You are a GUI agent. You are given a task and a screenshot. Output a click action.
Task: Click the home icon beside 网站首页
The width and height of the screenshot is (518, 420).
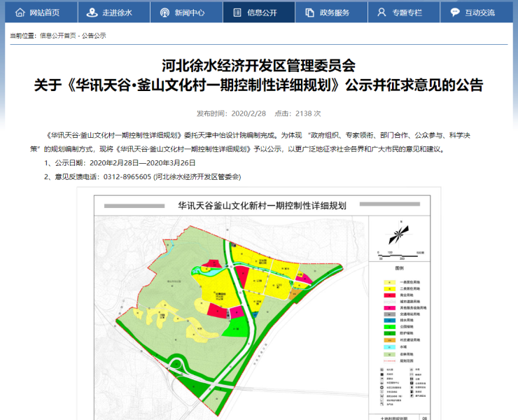20,13
